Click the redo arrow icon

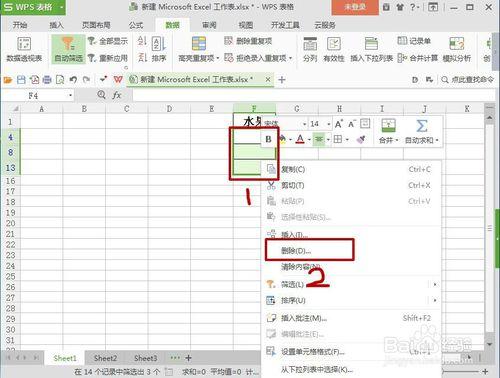tap(87, 80)
